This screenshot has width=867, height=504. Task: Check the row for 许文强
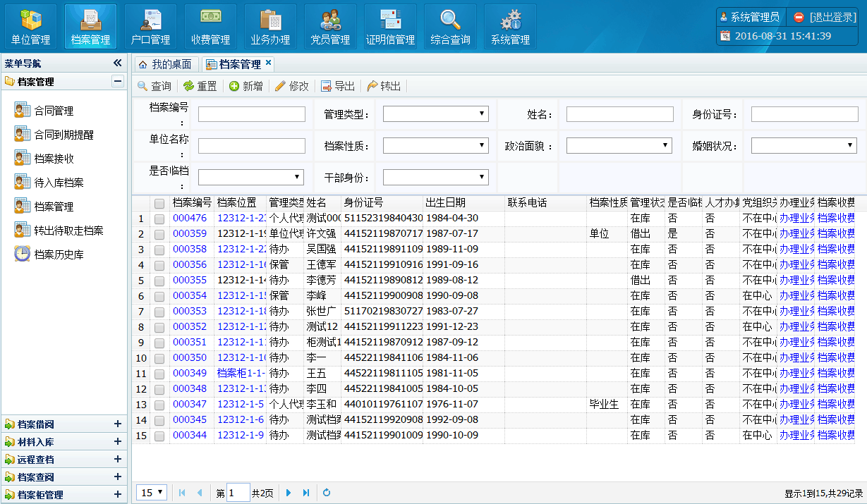point(159,234)
